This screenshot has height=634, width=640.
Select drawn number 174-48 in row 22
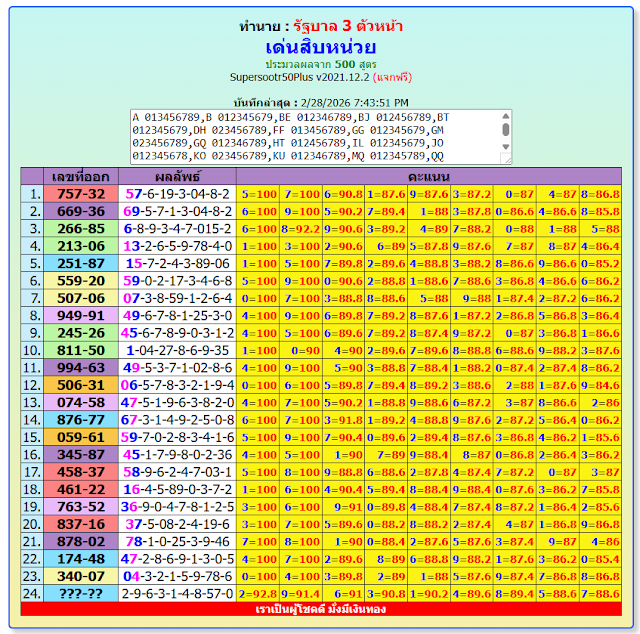81,559
